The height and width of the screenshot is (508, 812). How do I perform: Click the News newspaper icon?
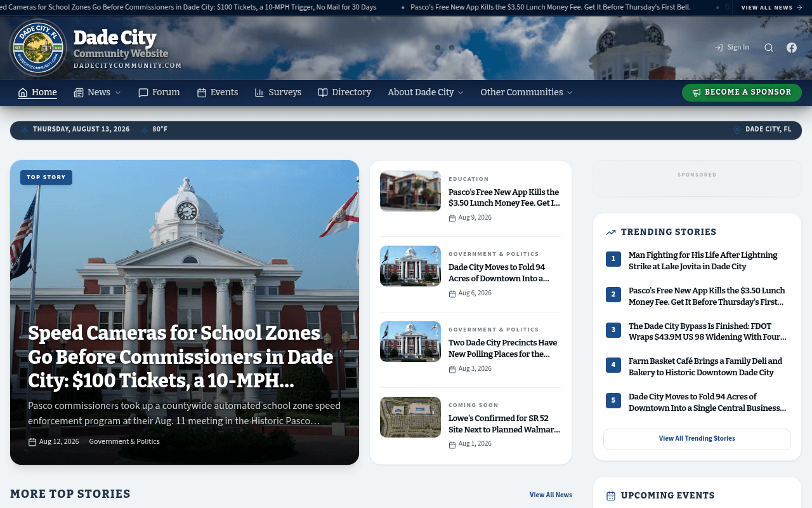[x=79, y=93]
